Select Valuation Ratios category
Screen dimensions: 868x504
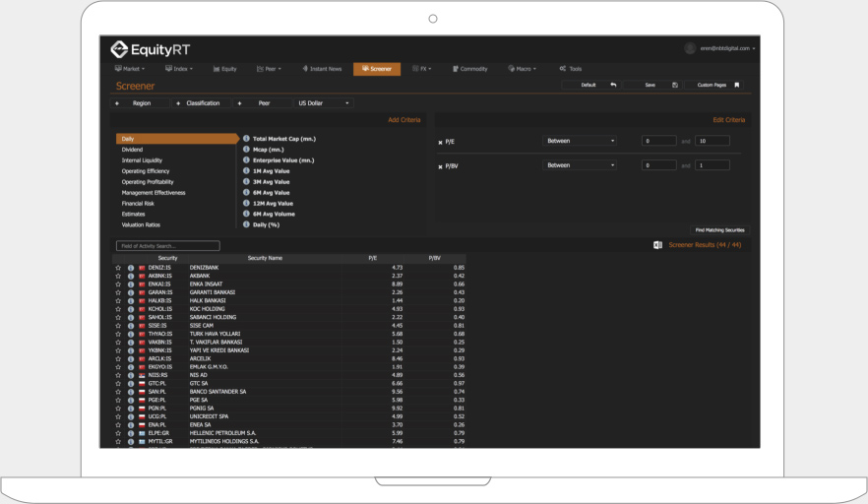pos(141,224)
